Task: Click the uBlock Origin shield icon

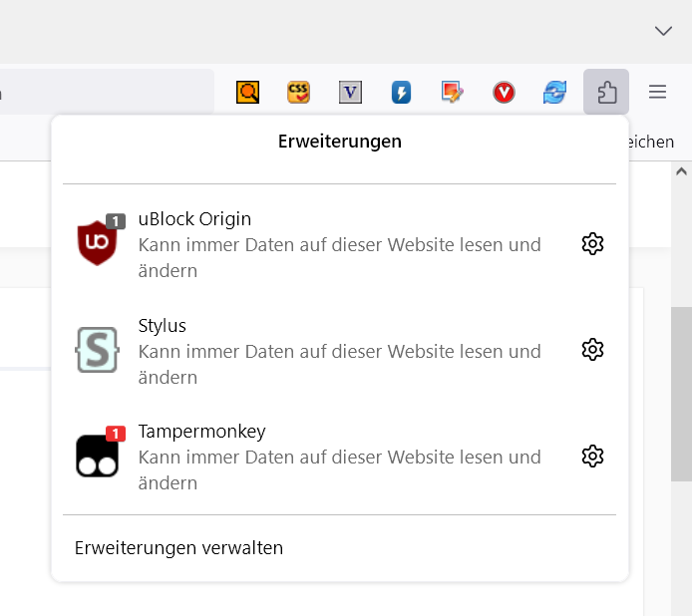Action: pos(97,242)
